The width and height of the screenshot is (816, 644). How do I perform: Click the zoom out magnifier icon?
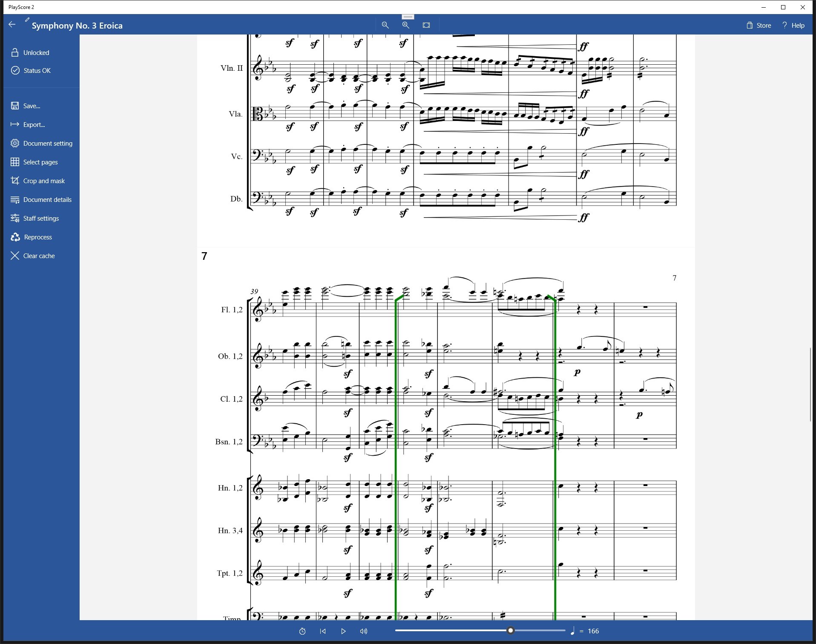[385, 25]
